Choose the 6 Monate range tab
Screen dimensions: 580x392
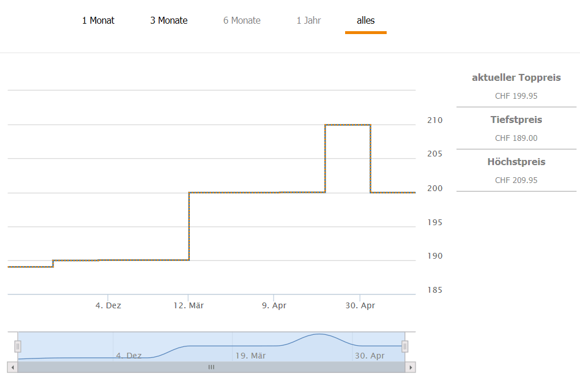(242, 21)
